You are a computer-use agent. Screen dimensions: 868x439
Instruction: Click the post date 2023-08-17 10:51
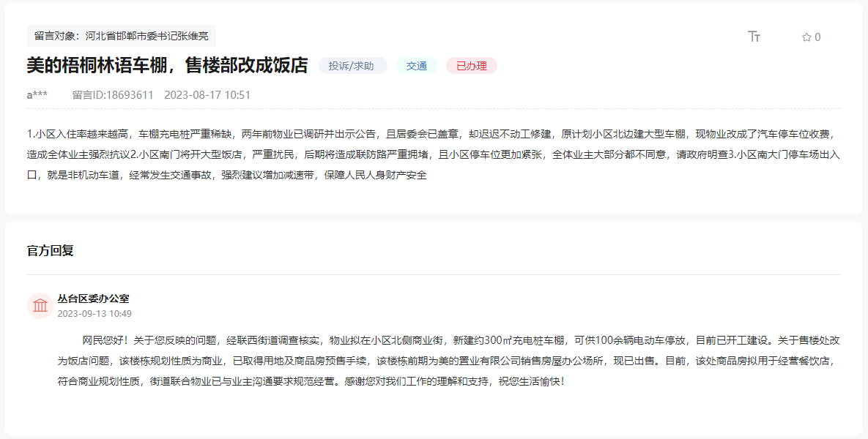coord(207,95)
